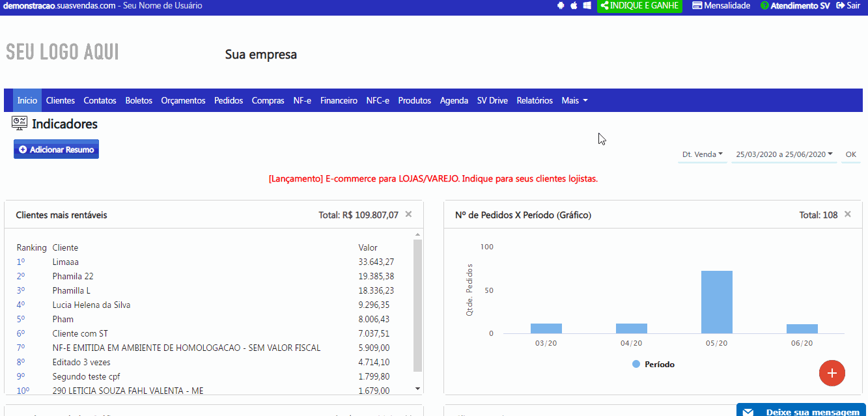Click client name Pham
This screenshot has height=416, width=868.
[x=63, y=319]
